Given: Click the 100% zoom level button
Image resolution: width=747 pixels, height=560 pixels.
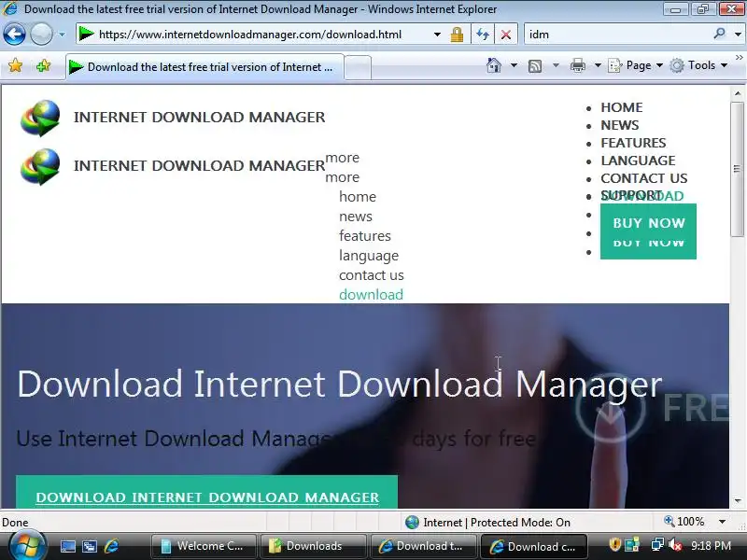Looking at the screenshot, I should coord(684,522).
